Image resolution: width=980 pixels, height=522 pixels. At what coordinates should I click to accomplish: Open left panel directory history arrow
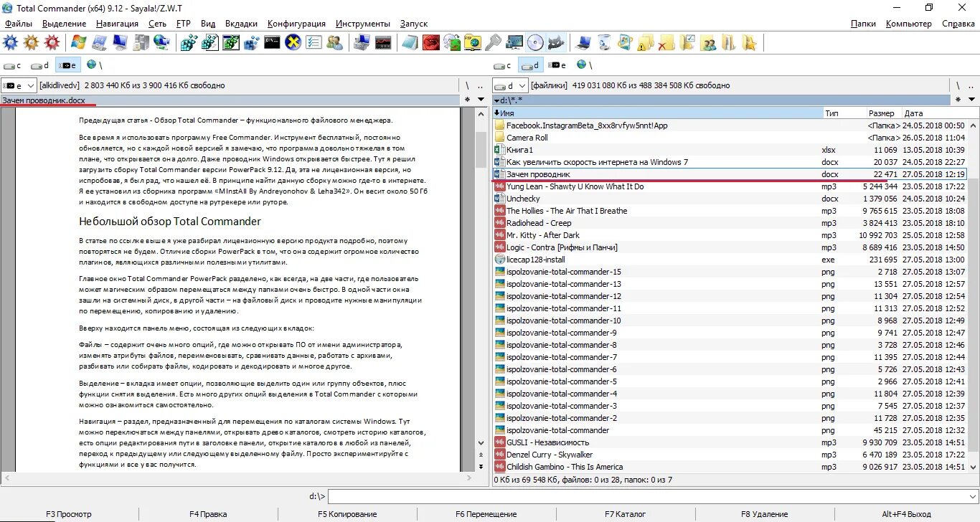tap(480, 100)
